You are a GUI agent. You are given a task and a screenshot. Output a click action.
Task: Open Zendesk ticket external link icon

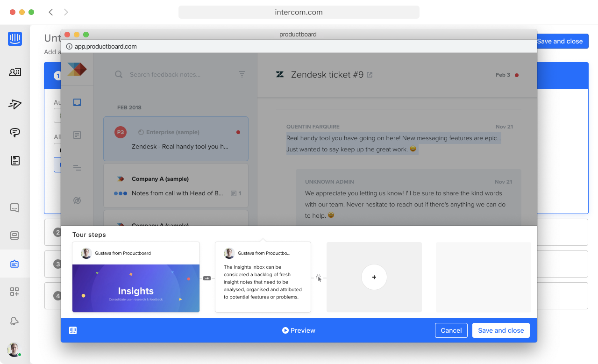[x=370, y=75]
